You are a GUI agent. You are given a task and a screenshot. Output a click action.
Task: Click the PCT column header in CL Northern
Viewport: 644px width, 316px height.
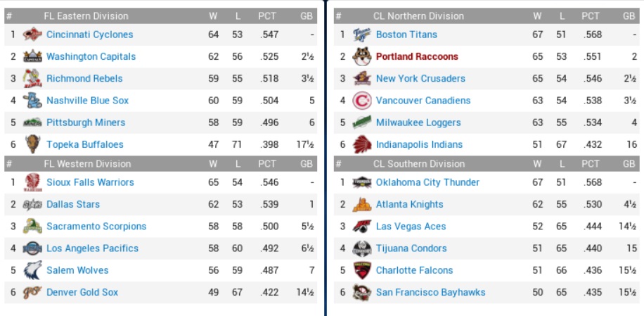point(591,15)
